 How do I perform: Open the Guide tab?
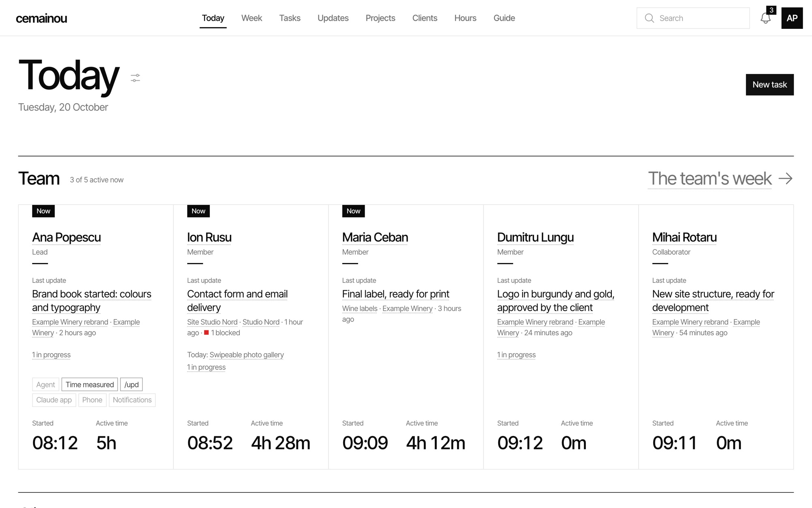point(504,18)
